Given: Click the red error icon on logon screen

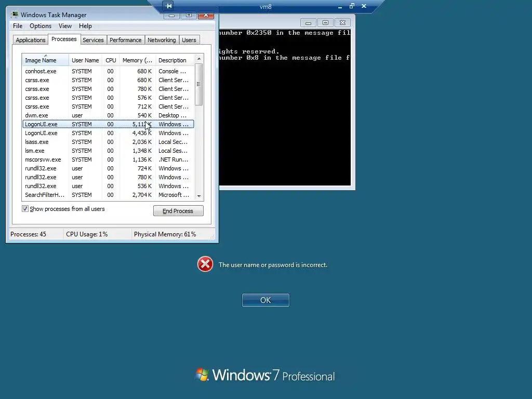Looking at the screenshot, I should 205,264.
